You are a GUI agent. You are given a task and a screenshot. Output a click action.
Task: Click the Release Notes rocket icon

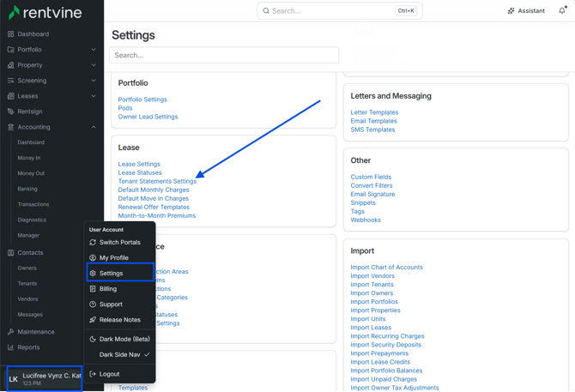93,320
